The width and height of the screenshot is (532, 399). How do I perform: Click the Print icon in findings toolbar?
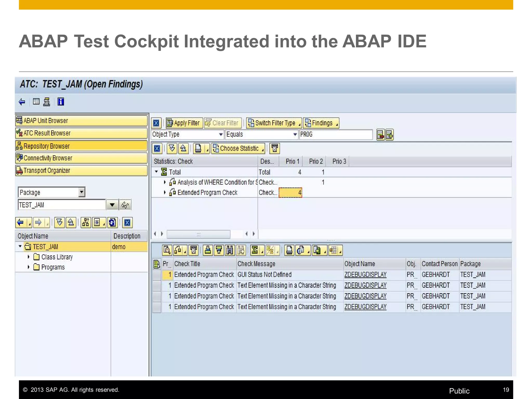[x=289, y=250]
